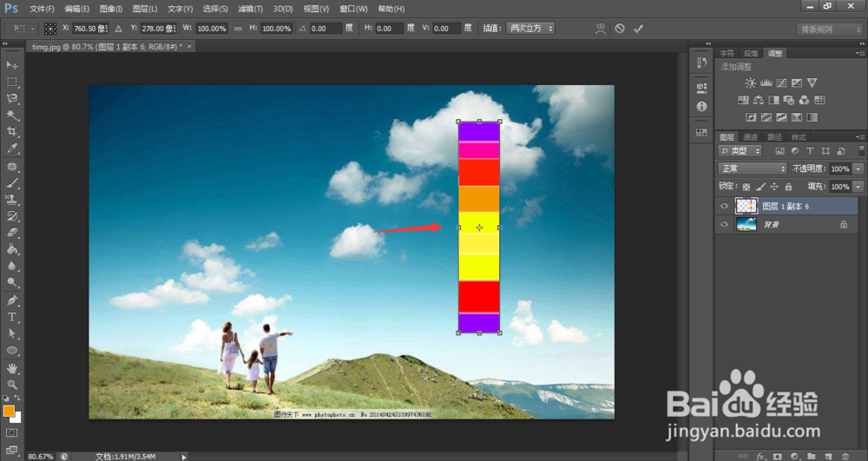This screenshot has height=461, width=868.
Task: Open the 正常 blend mode dropdown
Action: [x=752, y=168]
